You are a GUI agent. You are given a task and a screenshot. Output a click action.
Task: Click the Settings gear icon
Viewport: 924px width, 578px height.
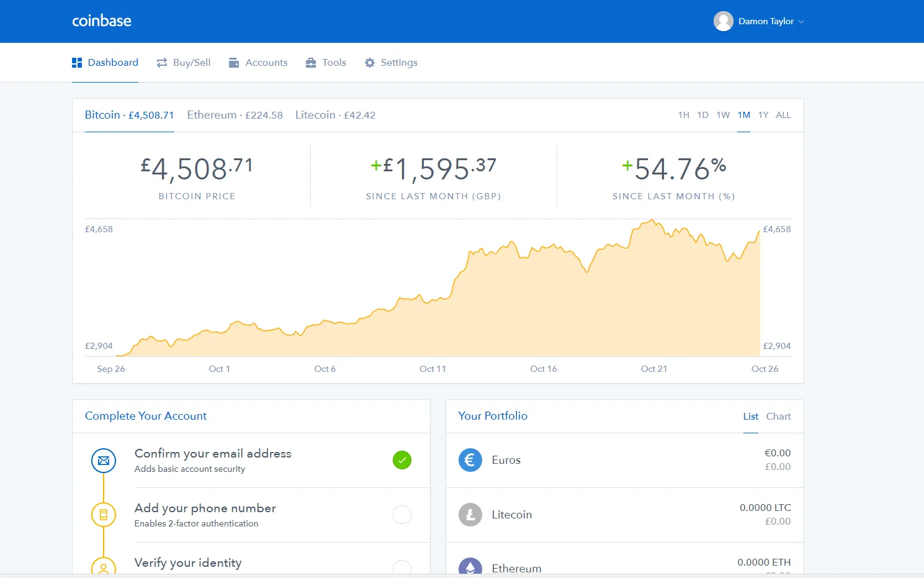370,63
